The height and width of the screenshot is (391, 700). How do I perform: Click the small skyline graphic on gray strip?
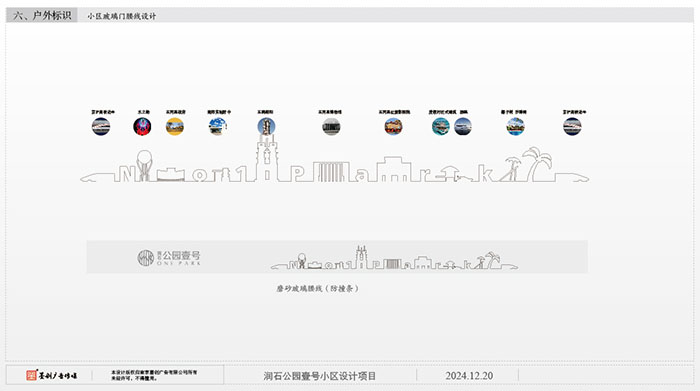coord(394,258)
